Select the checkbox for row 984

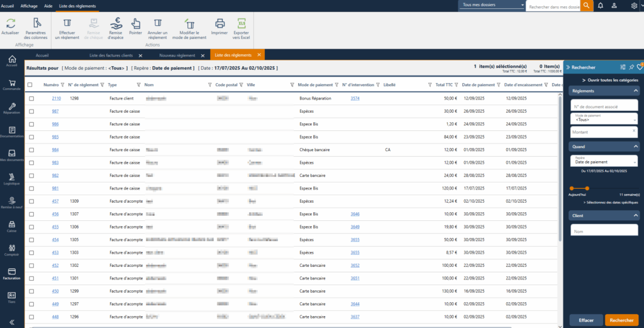[31, 150]
